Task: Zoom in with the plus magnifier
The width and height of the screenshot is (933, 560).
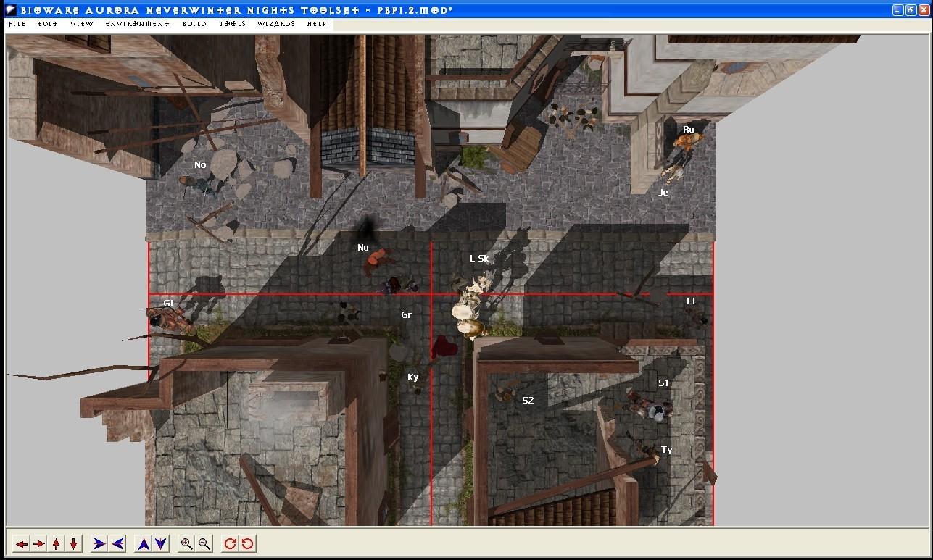Action: pos(187,543)
